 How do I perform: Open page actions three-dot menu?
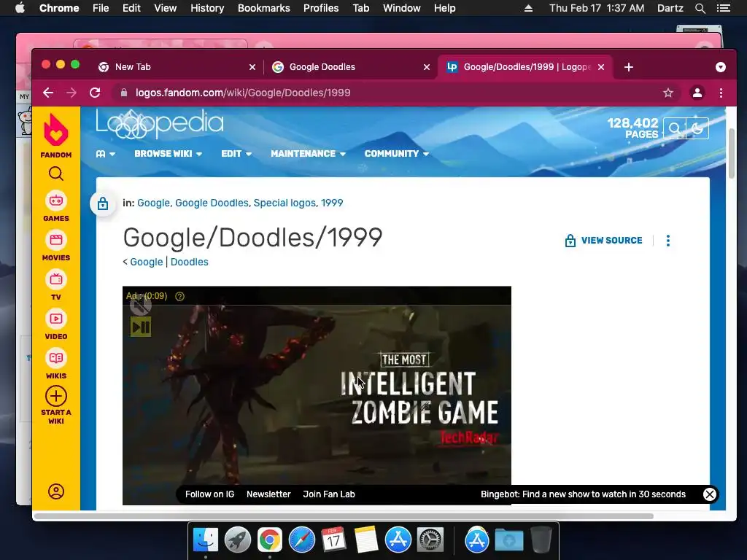click(668, 241)
